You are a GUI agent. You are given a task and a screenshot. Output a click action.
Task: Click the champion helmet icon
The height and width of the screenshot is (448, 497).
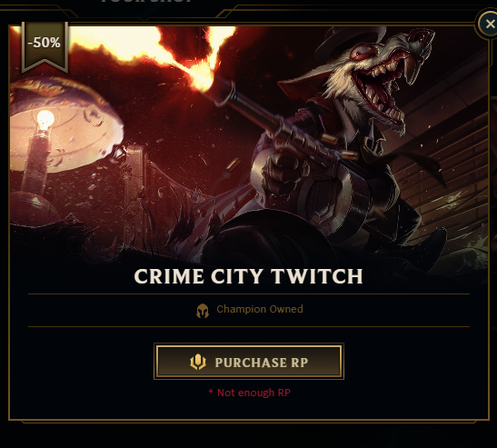coord(203,311)
